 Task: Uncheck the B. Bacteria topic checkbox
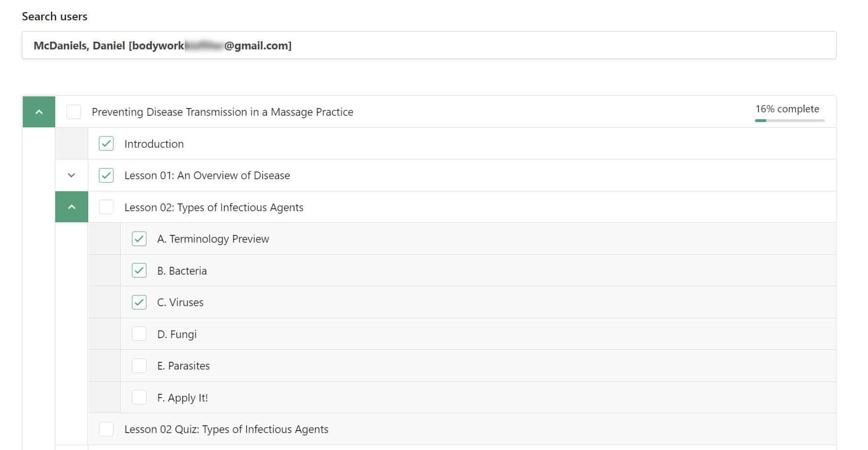point(139,271)
